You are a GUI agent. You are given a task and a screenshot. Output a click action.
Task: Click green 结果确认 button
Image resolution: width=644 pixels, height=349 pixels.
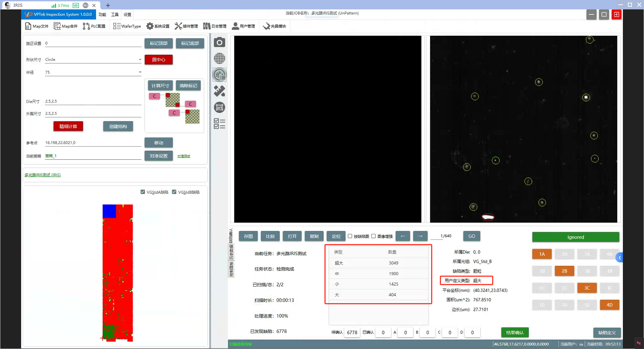(x=515, y=333)
